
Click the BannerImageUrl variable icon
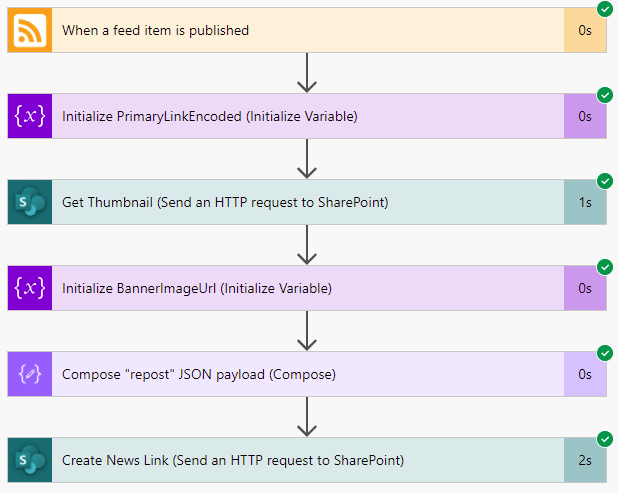coord(30,288)
